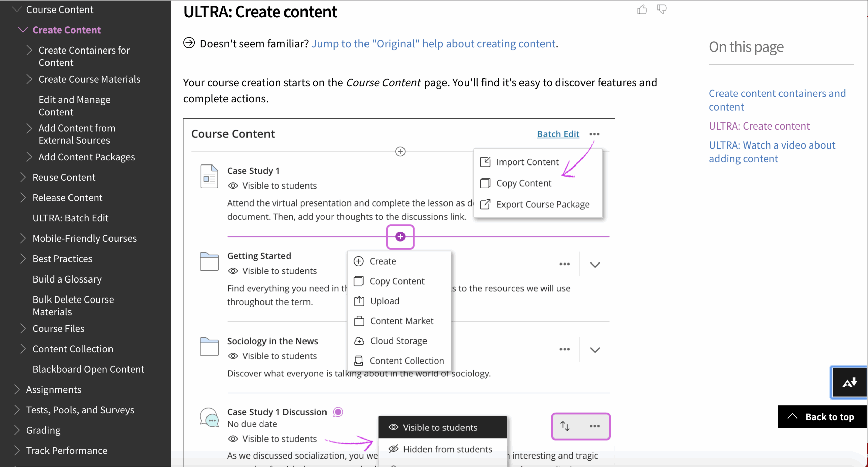Toggle visibility eye under Case Study 1
The width and height of the screenshot is (868, 467).
pyautogui.click(x=233, y=186)
